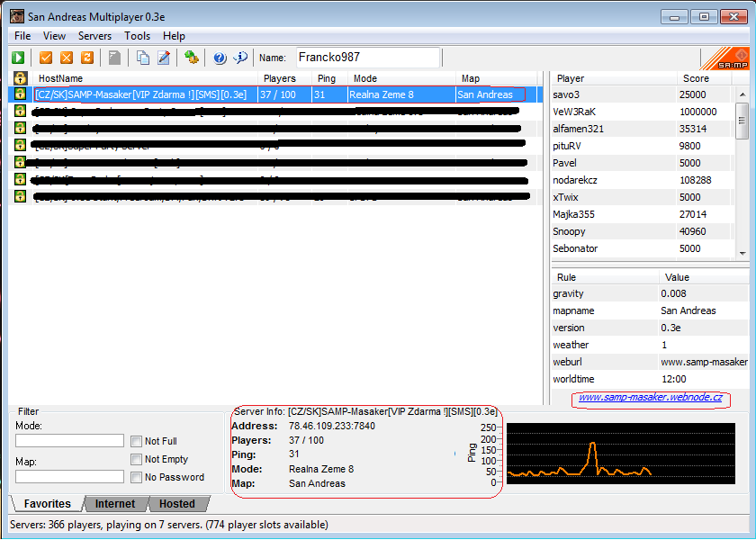
Task: Click the blue question mark Help icon
Action: (220, 58)
